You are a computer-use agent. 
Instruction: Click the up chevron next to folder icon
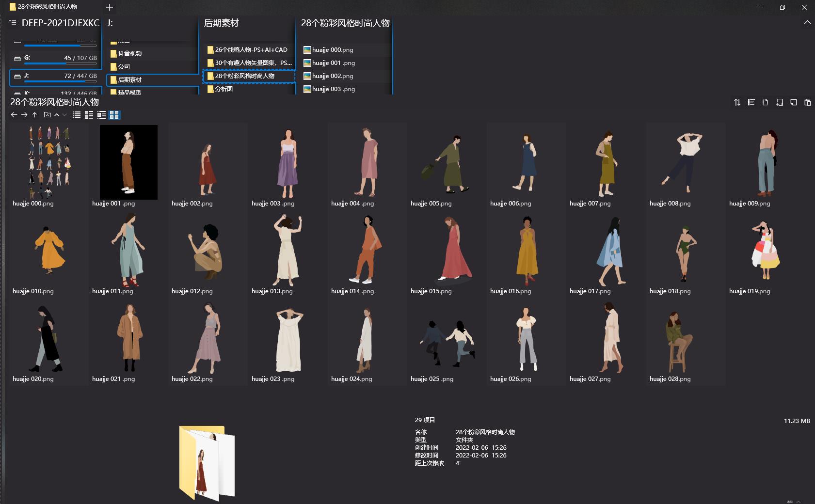[57, 115]
